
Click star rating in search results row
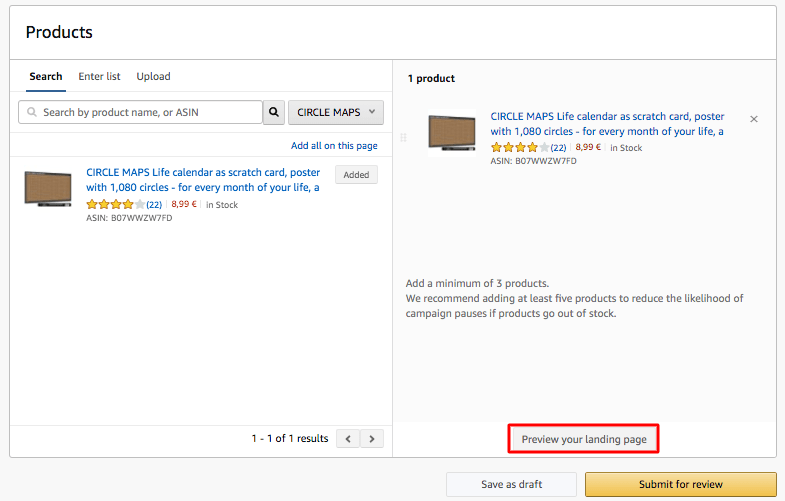coord(116,204)
